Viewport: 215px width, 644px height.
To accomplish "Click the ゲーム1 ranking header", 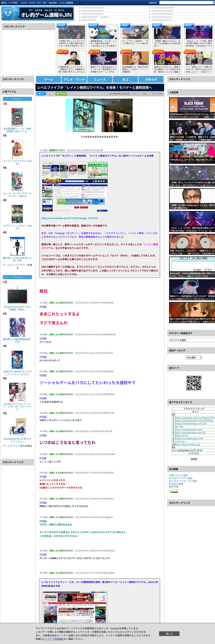I will [x=17, y=99].
